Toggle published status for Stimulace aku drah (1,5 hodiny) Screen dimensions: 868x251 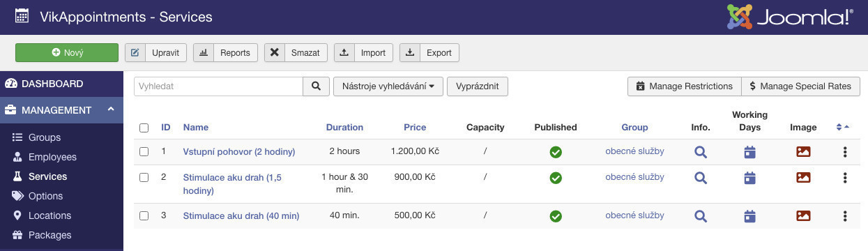point(556,178)
